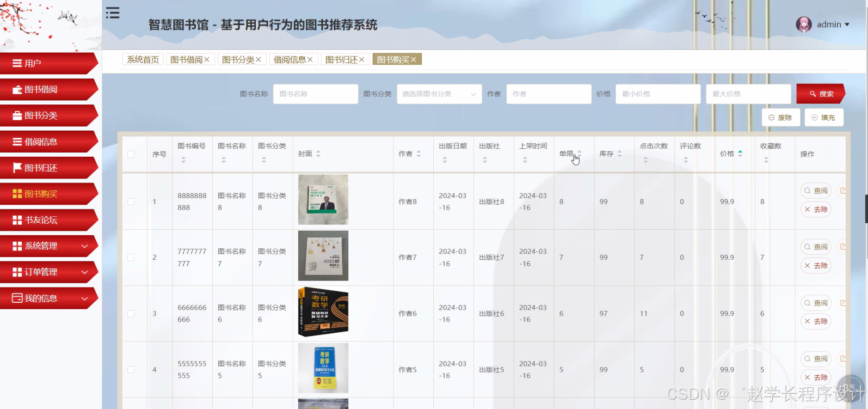Sort by 出版日期 column arrows
This screenshot has height=409, width=868.
tap(444, 160)
